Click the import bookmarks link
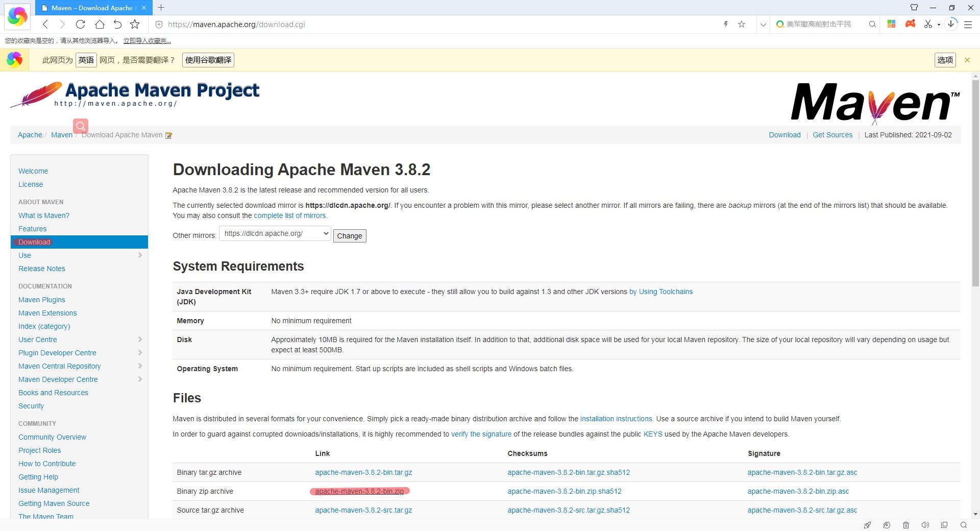980x531 pixels. point(147,41)
